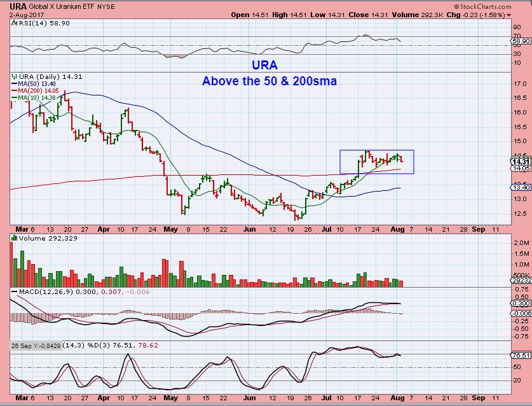The image size is (532, 406).
Task: Click 'Sep' on the bottom-most date axis
Action: click(x=479, y=398)
